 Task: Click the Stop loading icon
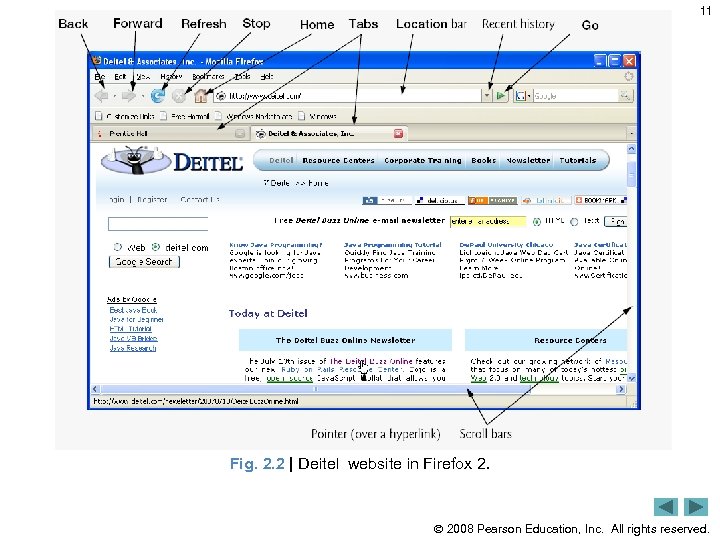(179, 96)
